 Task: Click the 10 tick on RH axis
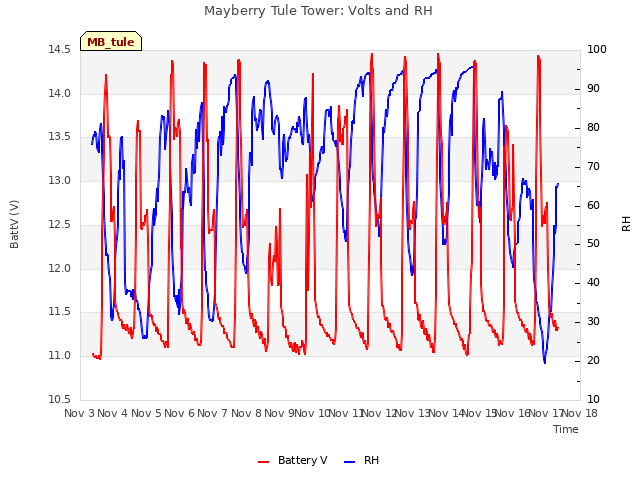[x=593, y=400]
